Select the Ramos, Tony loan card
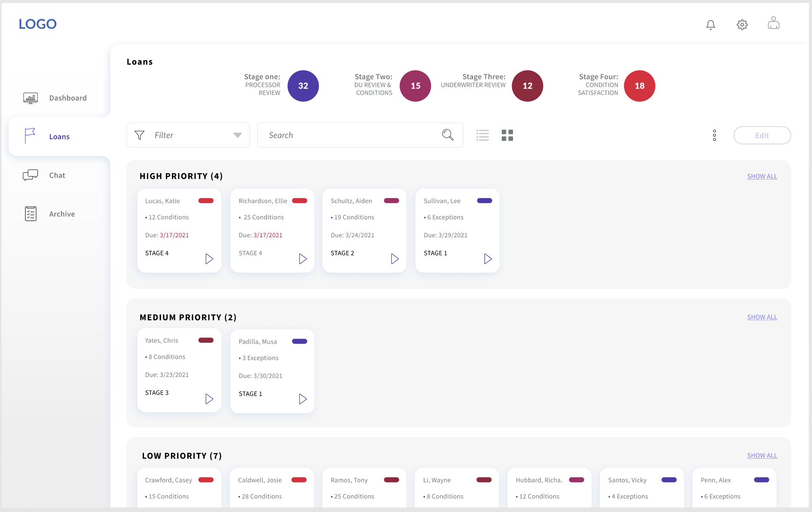Image resolution: width=812 pixels, height=512 pixels. (x=364, y=488)
